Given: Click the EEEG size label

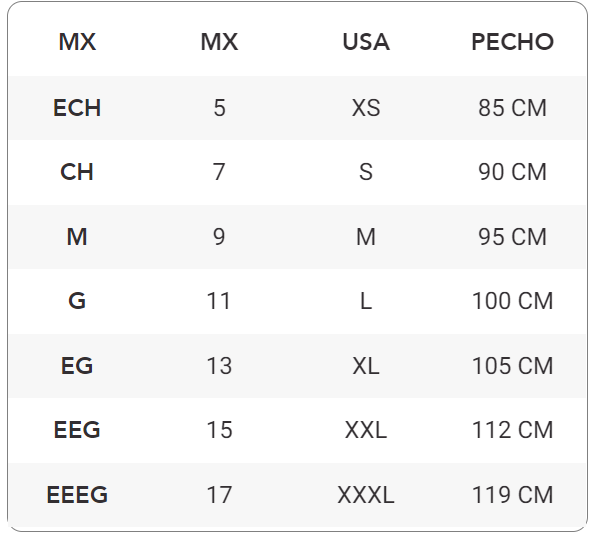Looking at the screenshot, I should [x=77, y=495].
